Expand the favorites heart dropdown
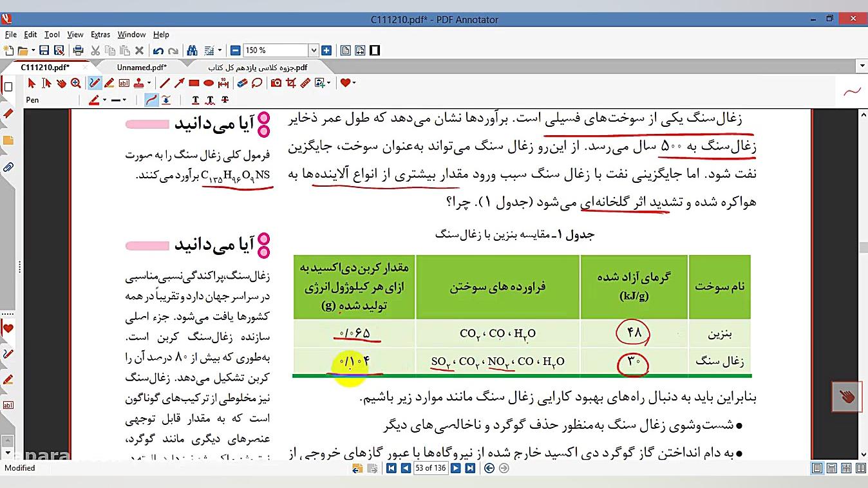The width and height of the screenshot is (868, 488). (354, 83)
